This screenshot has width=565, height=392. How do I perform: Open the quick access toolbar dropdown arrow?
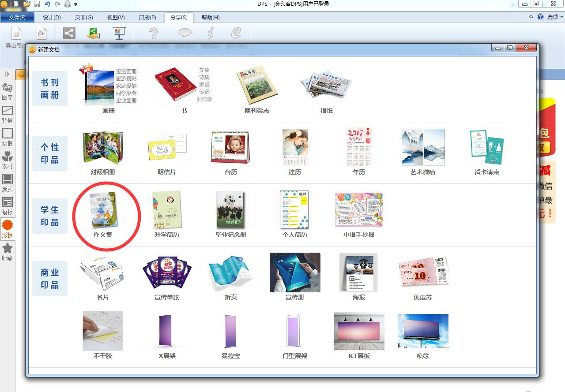[76, 4]
